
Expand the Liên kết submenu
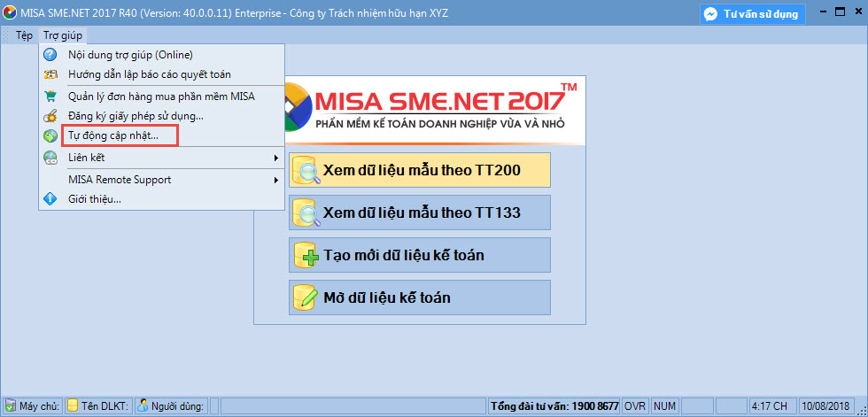[x=161, y=158]
